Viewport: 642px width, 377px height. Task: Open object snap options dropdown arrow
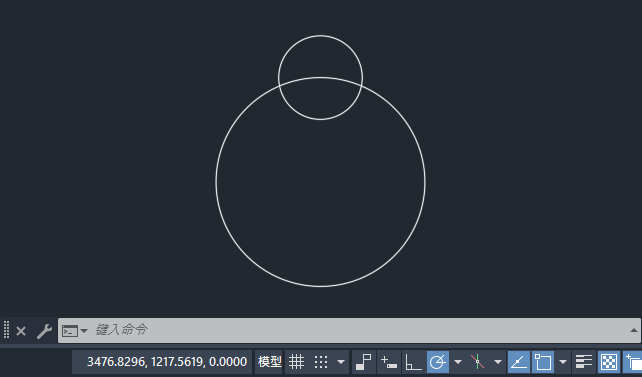coord(563,362)
